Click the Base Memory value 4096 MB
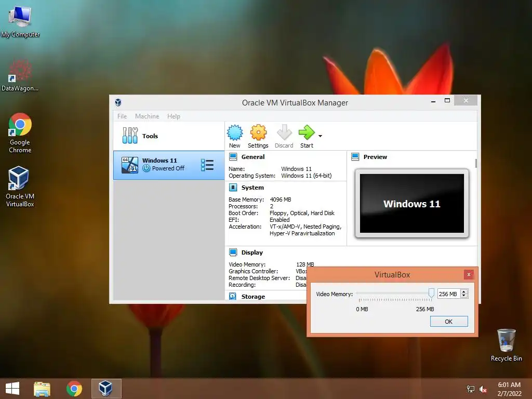Viewport: 532px width, 399px height. (x=281, y=199)
